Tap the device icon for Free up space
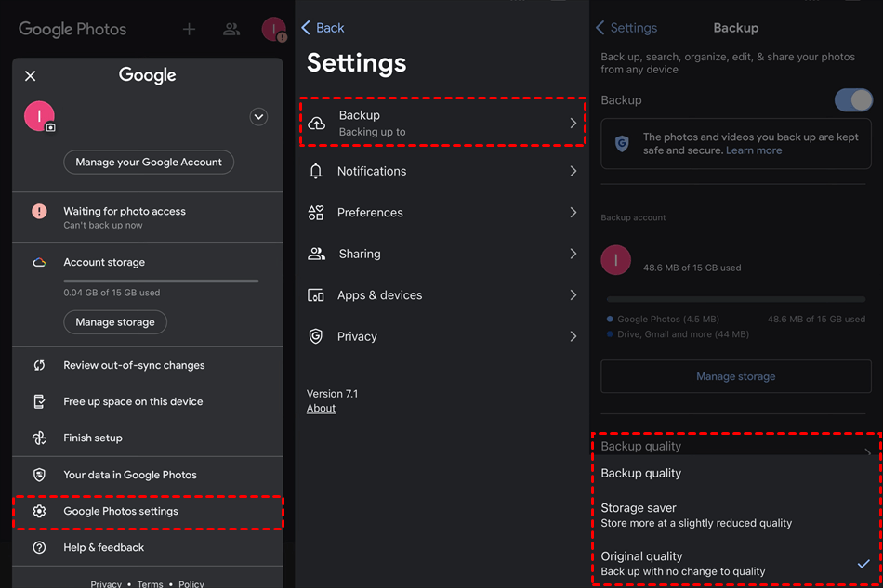Screen dimensions: 883x588 tap(39, 401)
